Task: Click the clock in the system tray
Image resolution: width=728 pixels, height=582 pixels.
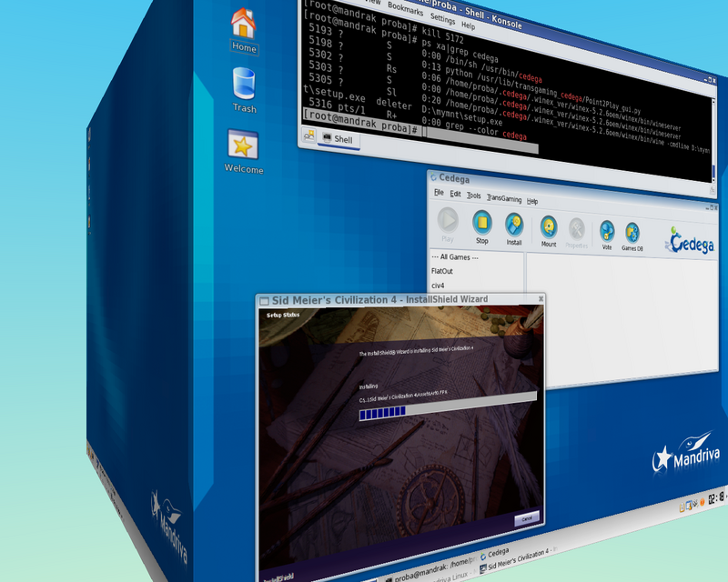Action: point(716,498)
